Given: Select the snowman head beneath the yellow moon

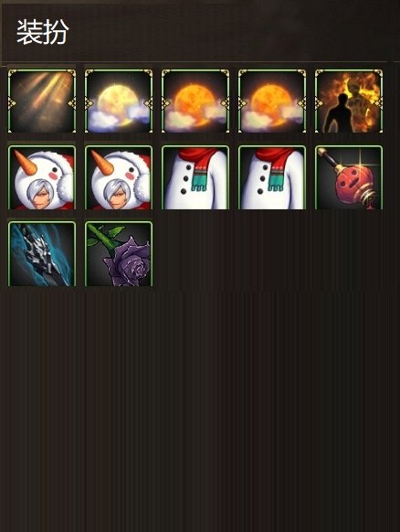Looking at the screenshot, I should point(119,177).
